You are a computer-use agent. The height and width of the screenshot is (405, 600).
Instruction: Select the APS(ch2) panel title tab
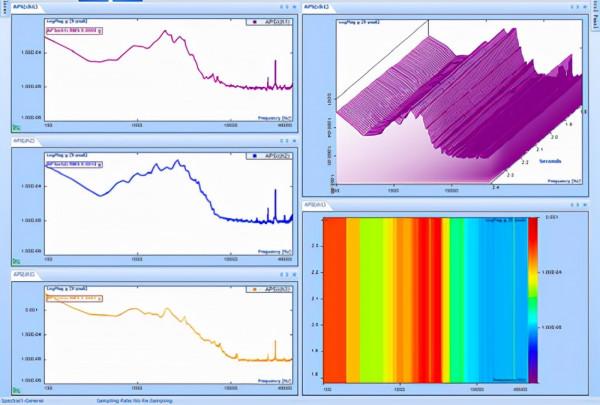pyautogui.click(x=23, y=140)
